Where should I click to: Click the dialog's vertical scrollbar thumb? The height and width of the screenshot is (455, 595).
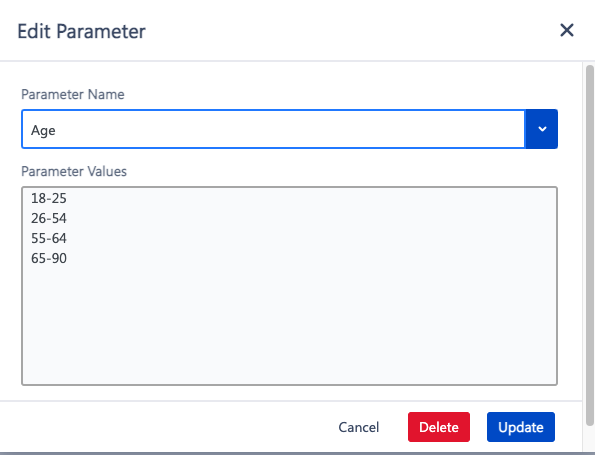coord(590,245)
